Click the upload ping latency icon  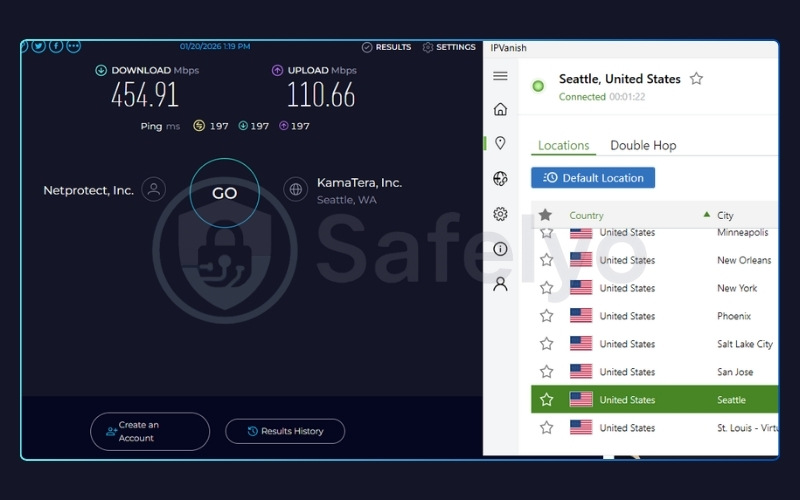pos(284,126)
